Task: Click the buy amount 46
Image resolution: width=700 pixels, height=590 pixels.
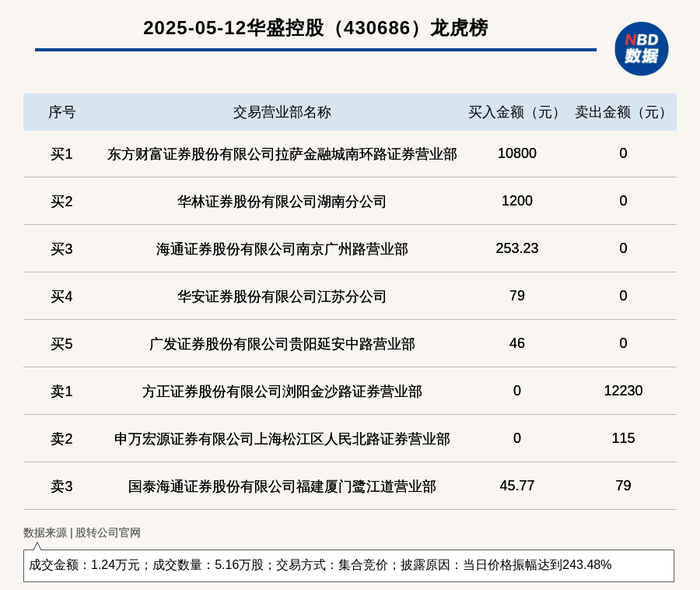Action: click(517, 343)
